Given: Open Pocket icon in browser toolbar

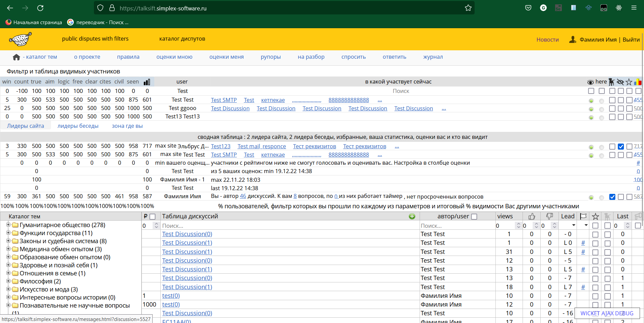Looking at the screenshot, I should 528,8.
